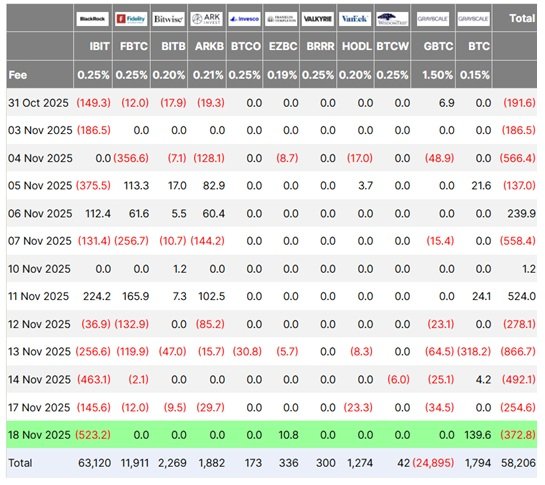Screen dimensions: 545x485
Task: Click the Fee row label
Action: tap(18, 75)
